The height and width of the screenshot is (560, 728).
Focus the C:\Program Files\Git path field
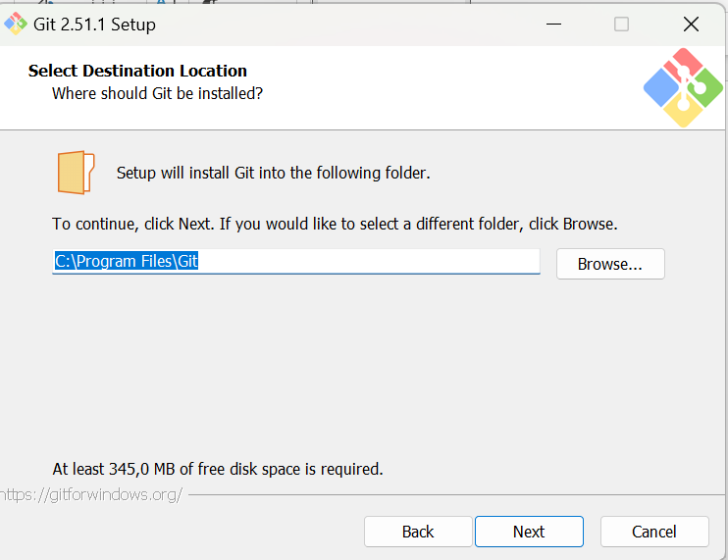tap(295, 261)
